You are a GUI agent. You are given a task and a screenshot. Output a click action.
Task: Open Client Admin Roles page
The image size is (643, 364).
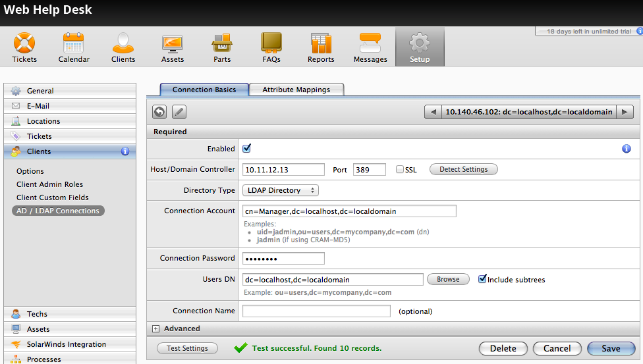(x=49, y=184)
